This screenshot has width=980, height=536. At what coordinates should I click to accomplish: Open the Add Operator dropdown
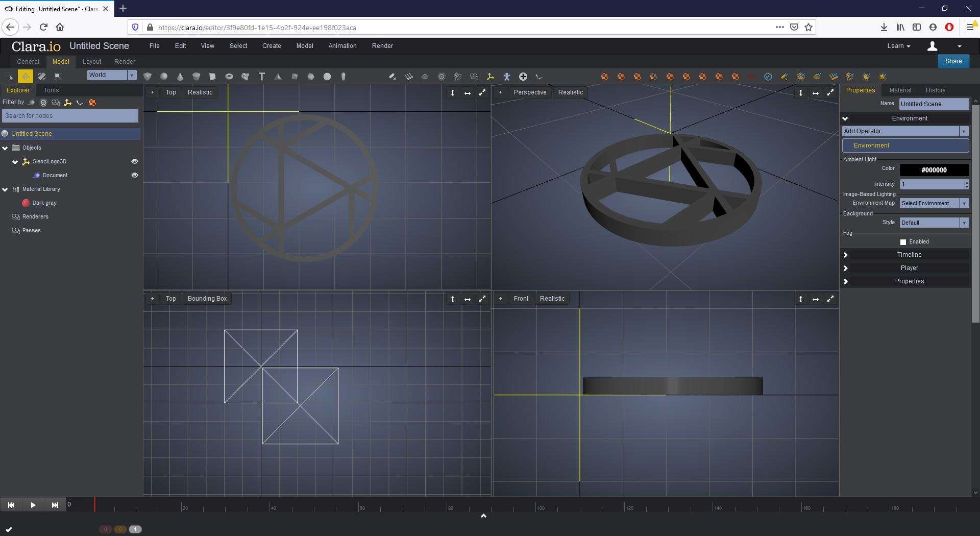click(x=905, y=131)
